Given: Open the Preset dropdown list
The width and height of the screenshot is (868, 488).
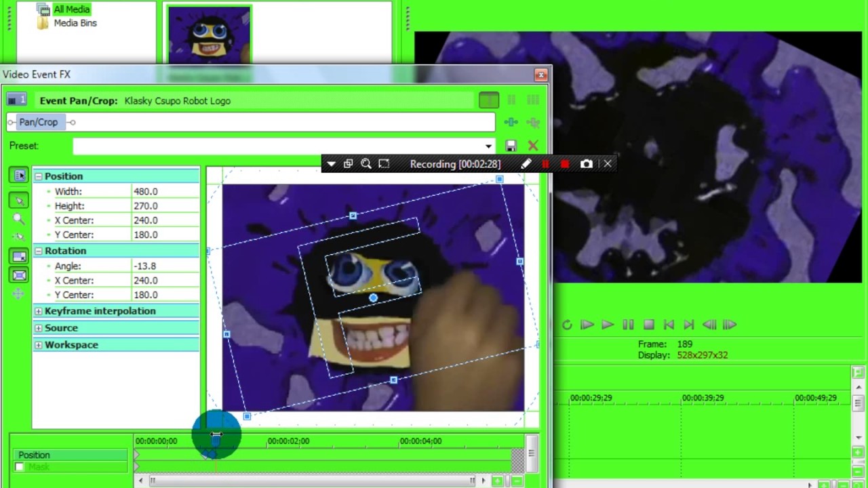Looking at the screenshot, I should (488, 146).
